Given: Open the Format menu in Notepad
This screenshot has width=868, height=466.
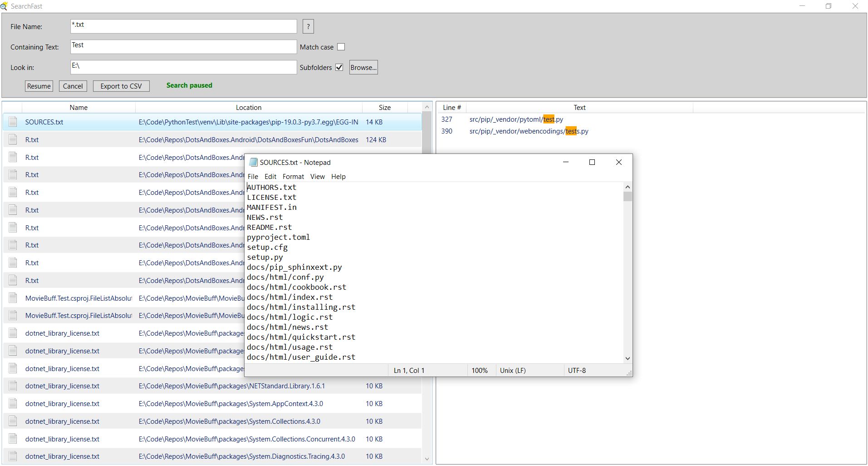Looking at the screenshot, I should coord(293,177).
